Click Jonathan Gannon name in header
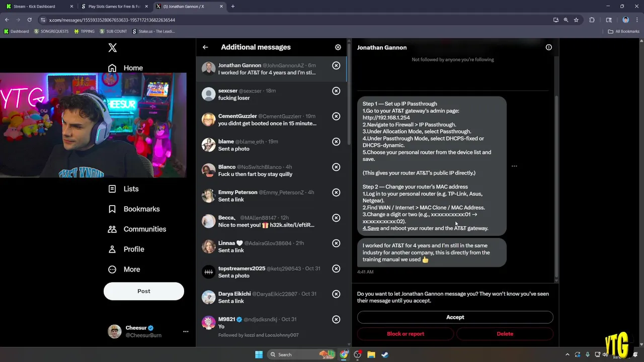 coord(382,47)
